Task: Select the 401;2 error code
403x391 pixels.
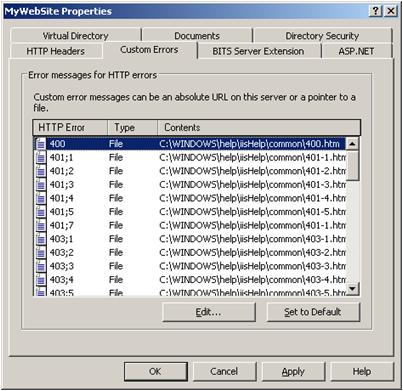Action: click(62, 171)
